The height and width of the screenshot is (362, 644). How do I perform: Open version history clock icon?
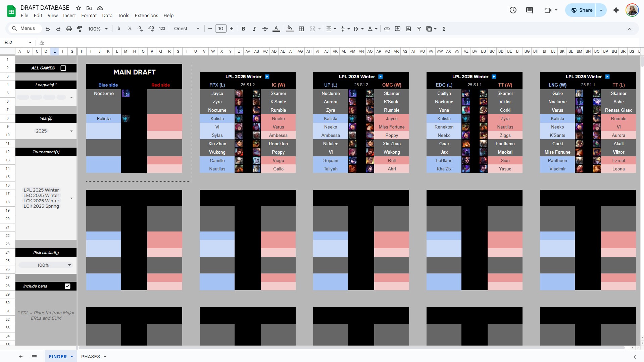513,10
